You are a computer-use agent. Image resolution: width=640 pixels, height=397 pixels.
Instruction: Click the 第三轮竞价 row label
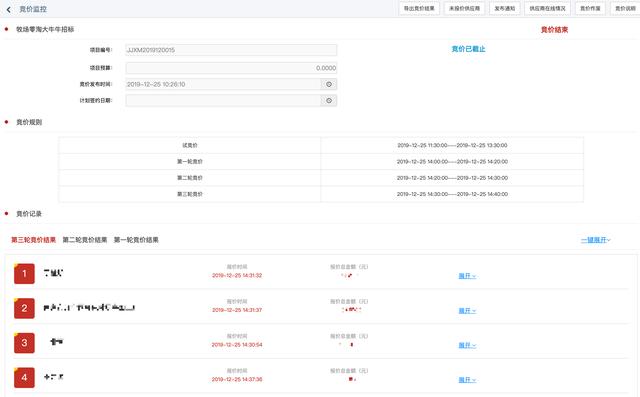pos(190,194)
